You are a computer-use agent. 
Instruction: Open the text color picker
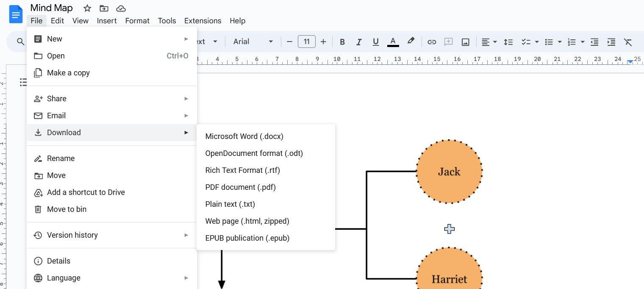(x=393, y=42)
